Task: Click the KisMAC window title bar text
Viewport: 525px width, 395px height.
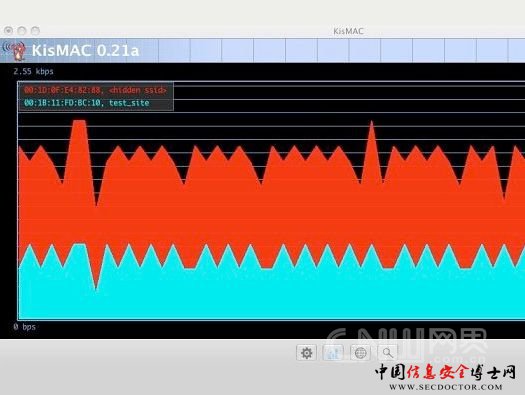Action: tap(348, 31)
